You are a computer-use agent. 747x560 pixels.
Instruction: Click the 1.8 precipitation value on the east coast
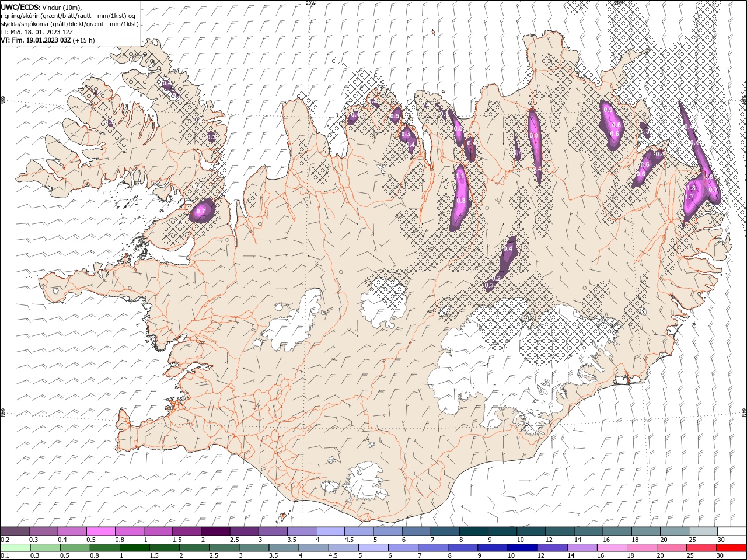click(692, 188)
